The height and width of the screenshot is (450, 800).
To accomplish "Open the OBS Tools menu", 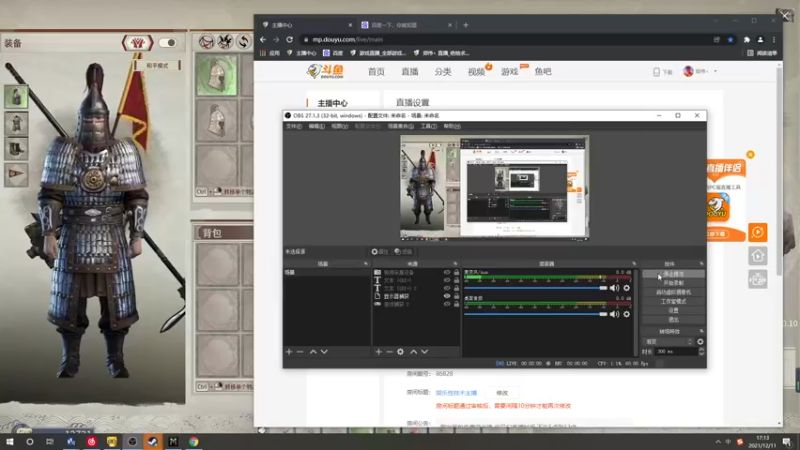I will pyautogui.click(x=429, y=126).
